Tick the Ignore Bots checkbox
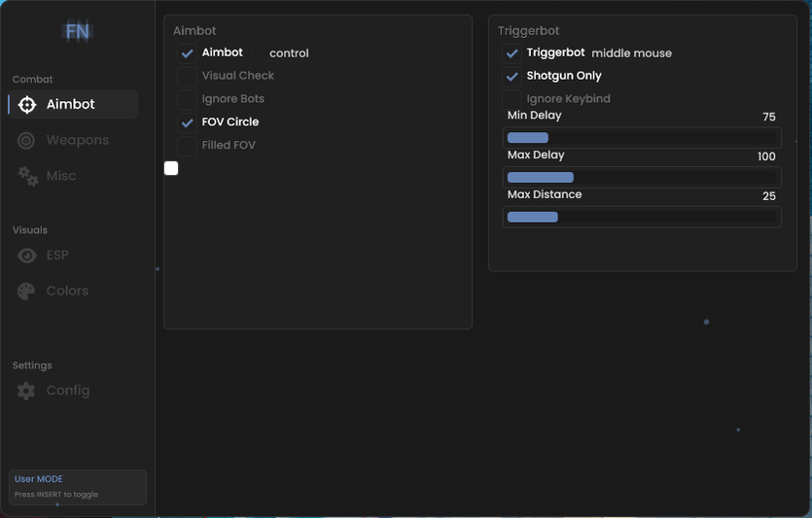Viewport: 812px width, 518px height. tap(187, 99)
